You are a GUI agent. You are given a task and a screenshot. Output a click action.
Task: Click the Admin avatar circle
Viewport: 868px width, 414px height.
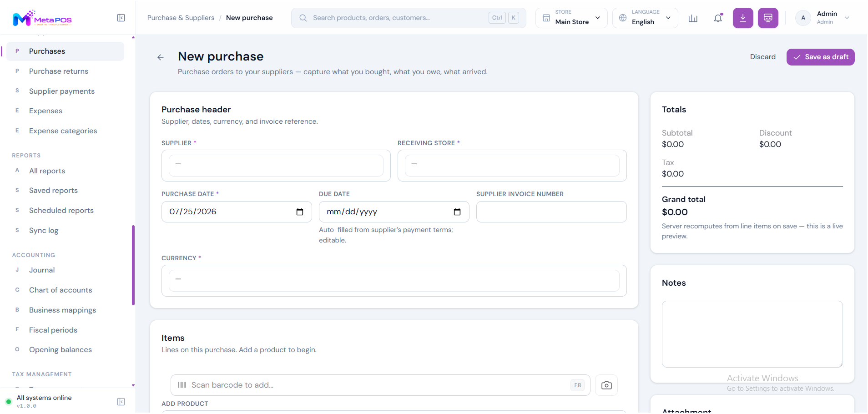click(x=803, y=18)
